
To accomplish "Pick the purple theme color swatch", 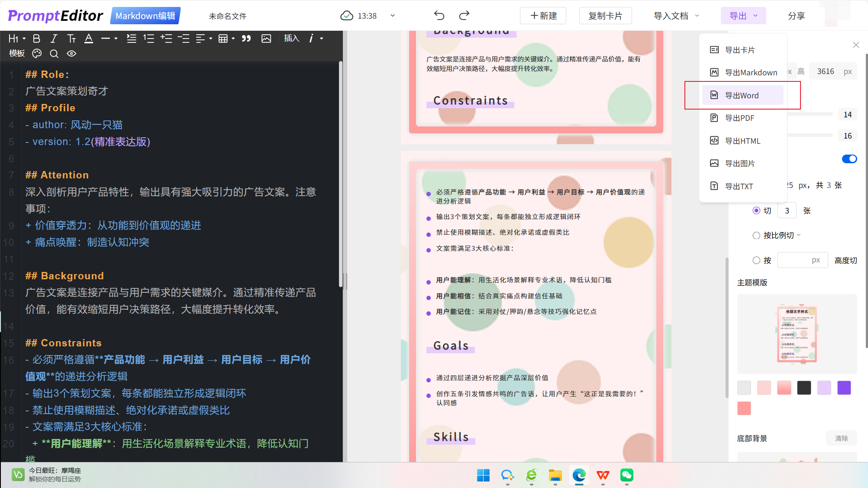I will point(844,388).
